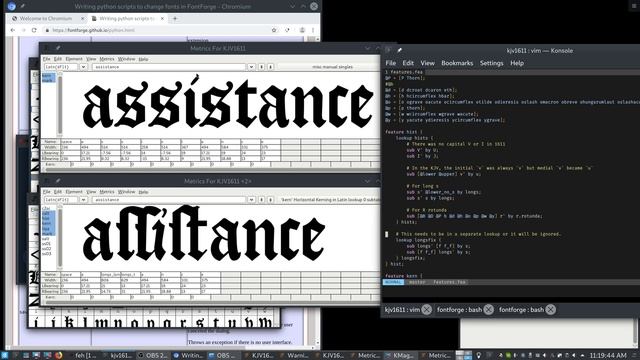Screen dimensions: 640x360
Task: Click pin icon in Chromium title bar
Action: [22, 6]
